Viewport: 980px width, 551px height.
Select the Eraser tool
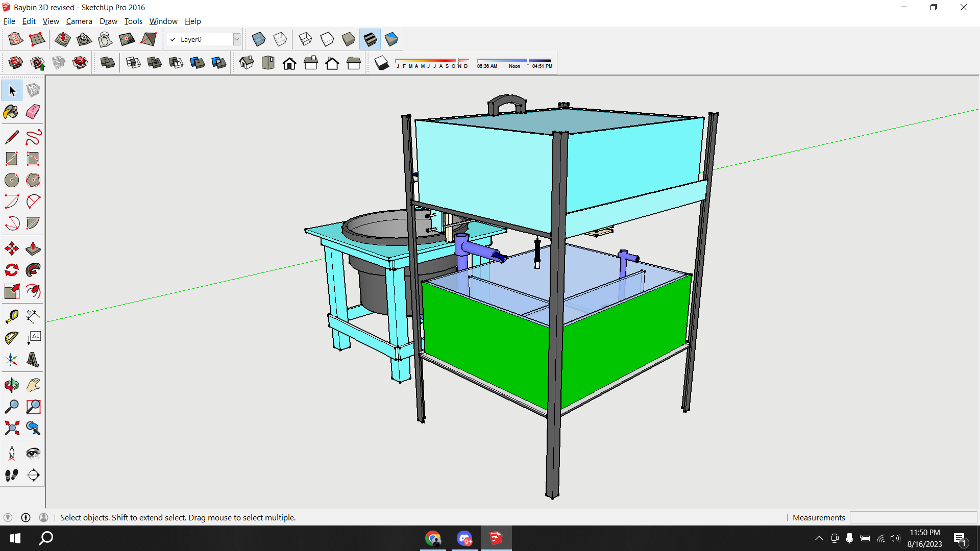click(33, 112)
